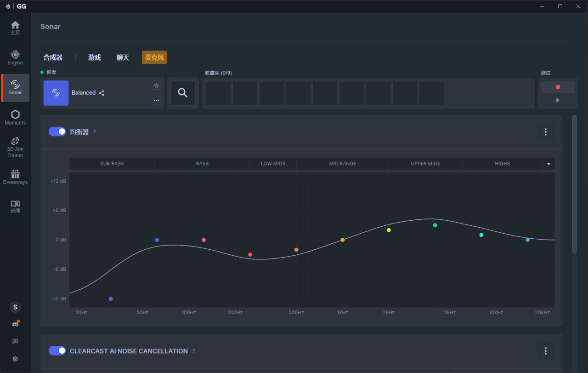Show help for ClearCast AI Noise Cancellation
The image size is (588, 373).
[x=194, y=351]
